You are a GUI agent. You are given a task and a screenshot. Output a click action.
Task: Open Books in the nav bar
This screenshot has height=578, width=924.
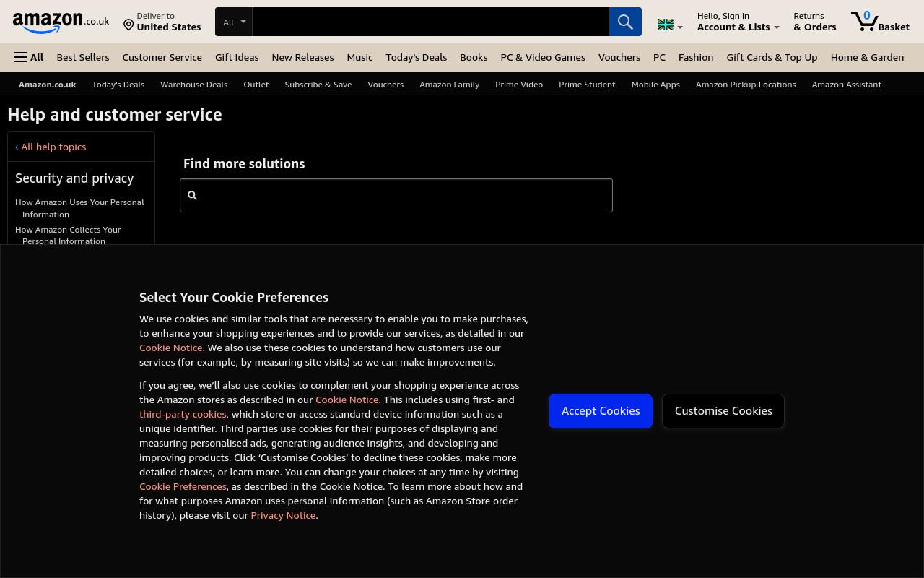[474, 57]
